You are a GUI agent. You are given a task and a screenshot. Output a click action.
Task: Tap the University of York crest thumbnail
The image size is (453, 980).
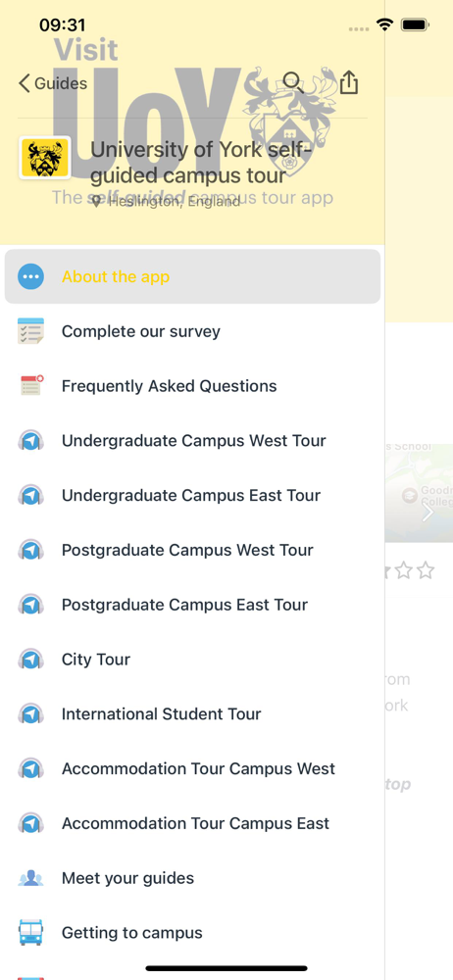pos(44,158)
